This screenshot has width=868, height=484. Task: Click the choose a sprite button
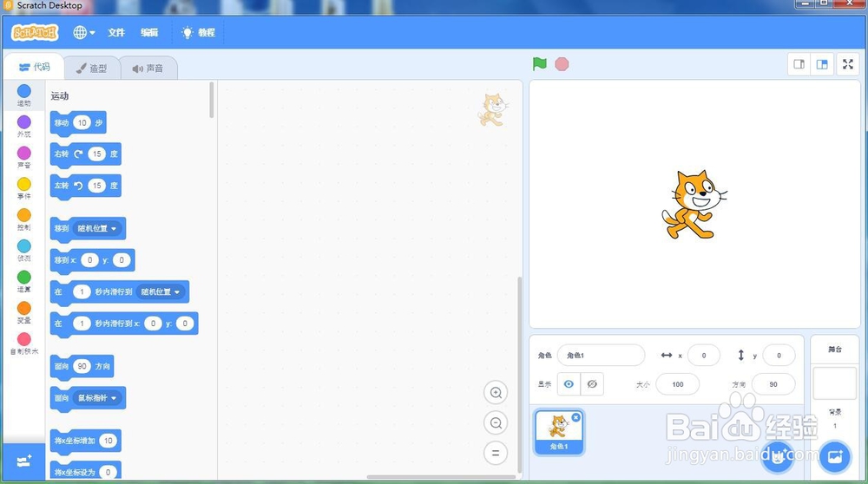pos(777,457)
